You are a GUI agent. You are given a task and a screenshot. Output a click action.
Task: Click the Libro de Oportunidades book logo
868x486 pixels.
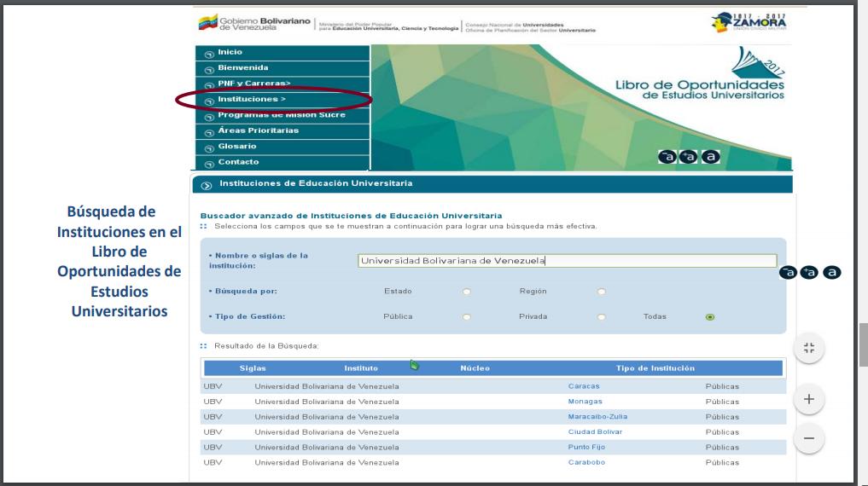tap(757, 63)
